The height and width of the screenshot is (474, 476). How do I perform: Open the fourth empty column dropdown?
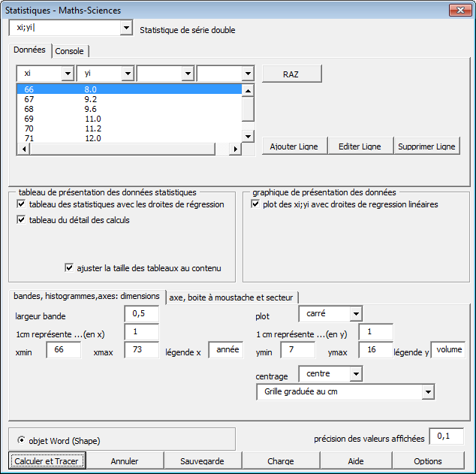pyautogui.click(x=248, y=74)
